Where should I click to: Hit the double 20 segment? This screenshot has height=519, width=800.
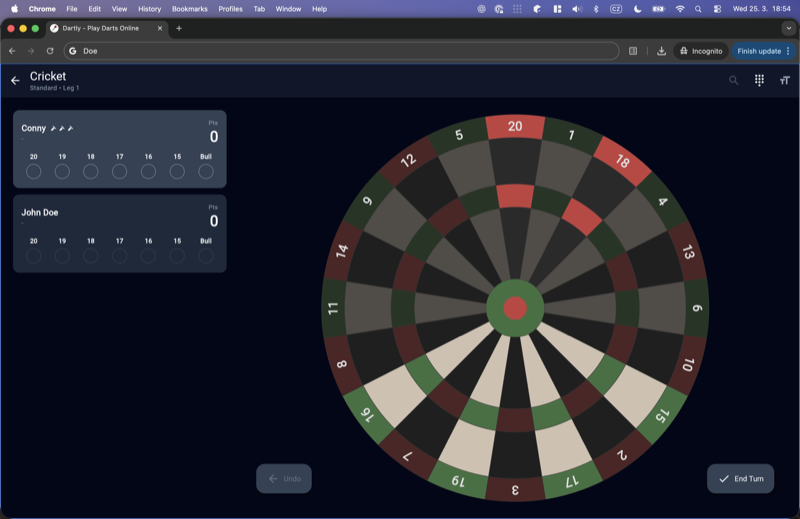(x=515, y=127)
